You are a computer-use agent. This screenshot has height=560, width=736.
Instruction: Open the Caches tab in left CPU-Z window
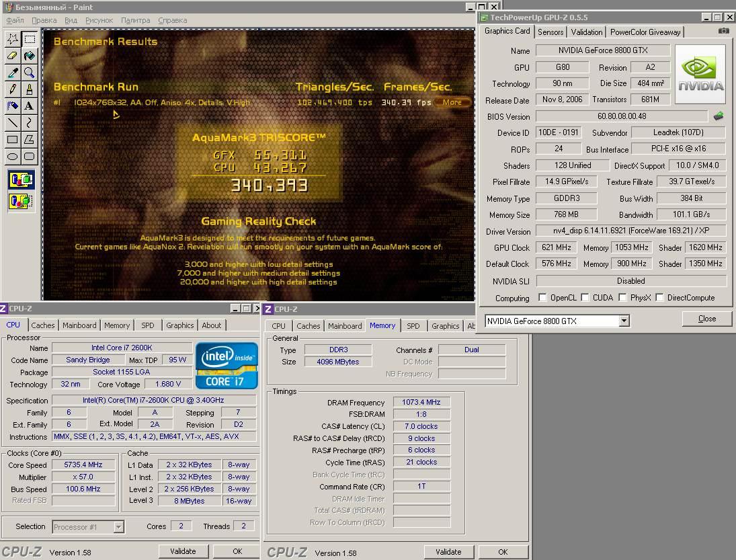click(43, 325)
